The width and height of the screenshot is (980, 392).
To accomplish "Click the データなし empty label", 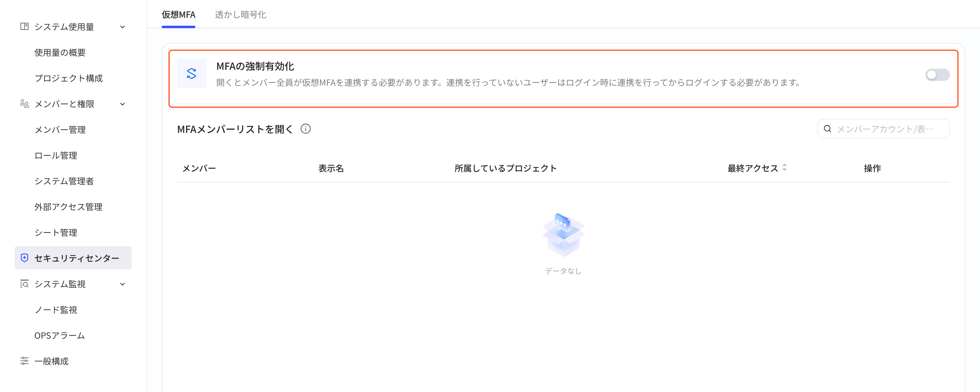I will 563,271.
